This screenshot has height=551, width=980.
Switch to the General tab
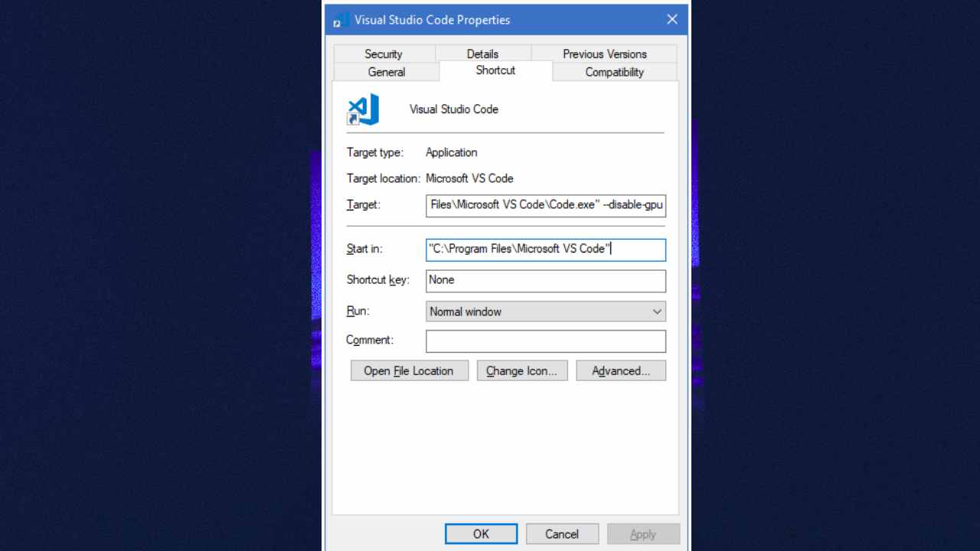(386, 71)
